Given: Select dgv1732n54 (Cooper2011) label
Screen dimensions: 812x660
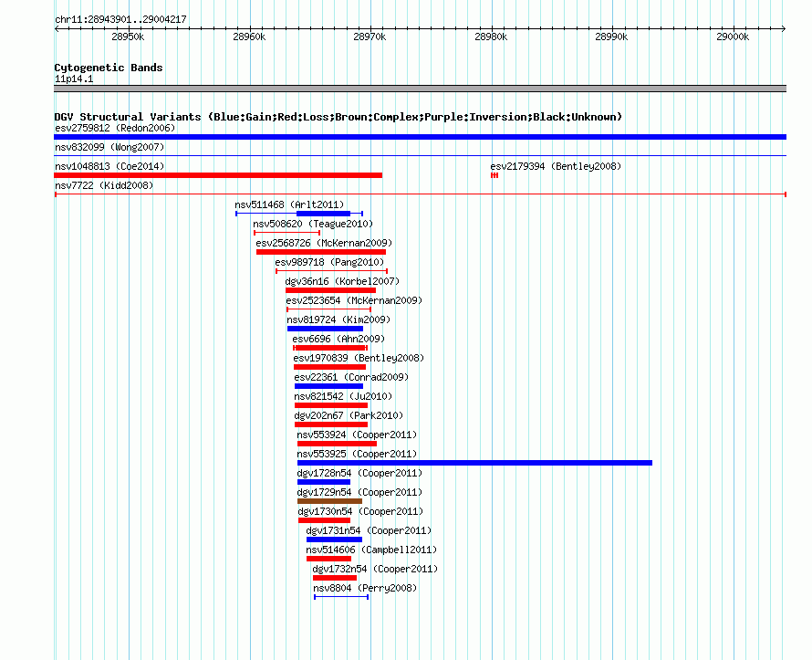Looking at the screenshot, I should point(376,569).
